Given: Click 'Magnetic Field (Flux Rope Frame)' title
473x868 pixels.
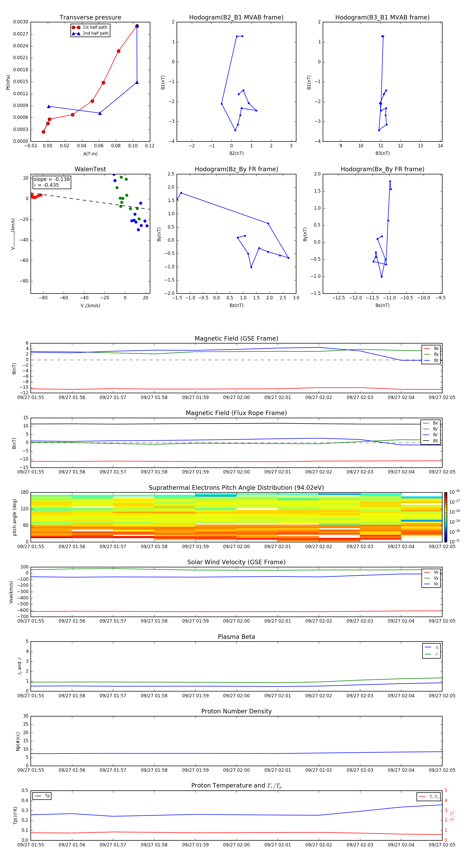Looking at the screenshot, I should (236, 413).
